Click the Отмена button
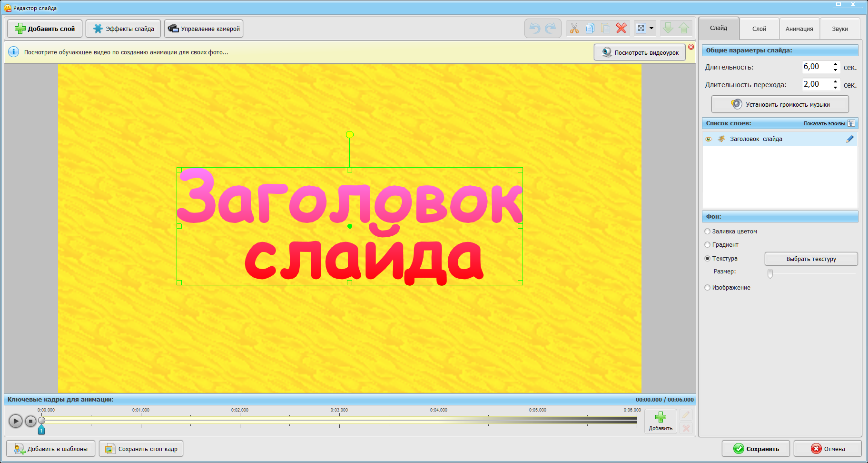Screen dimensions: 868x463 tap(828, 449)
